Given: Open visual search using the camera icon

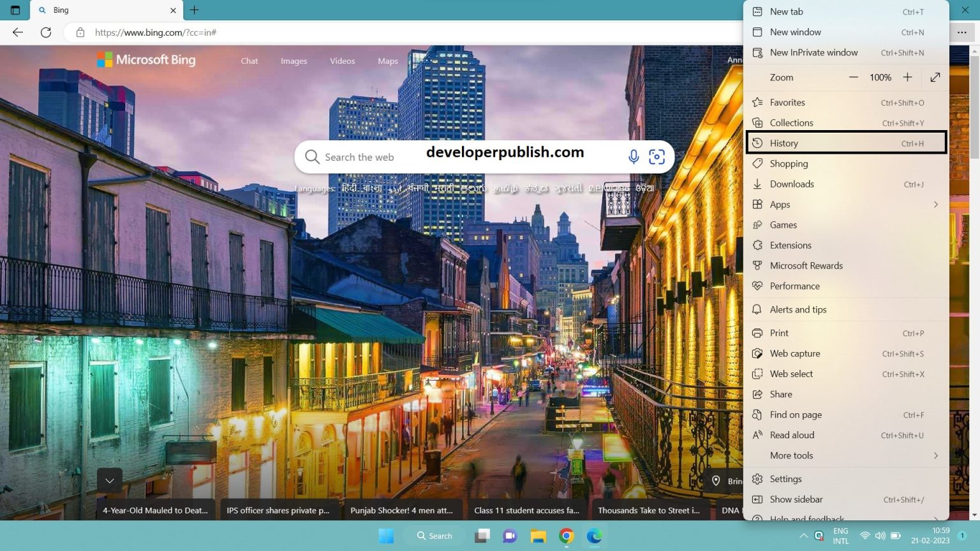Looking at the screenshot, I should click(657, 156).
